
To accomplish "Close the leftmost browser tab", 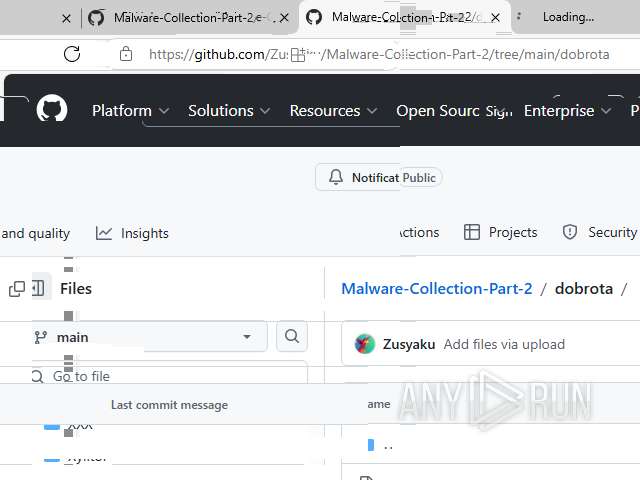I will click(x=67, y=18).
